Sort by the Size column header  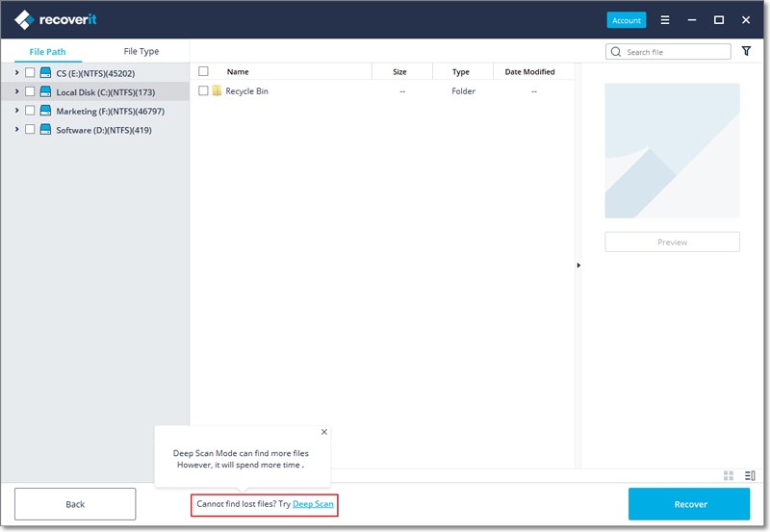399,71
